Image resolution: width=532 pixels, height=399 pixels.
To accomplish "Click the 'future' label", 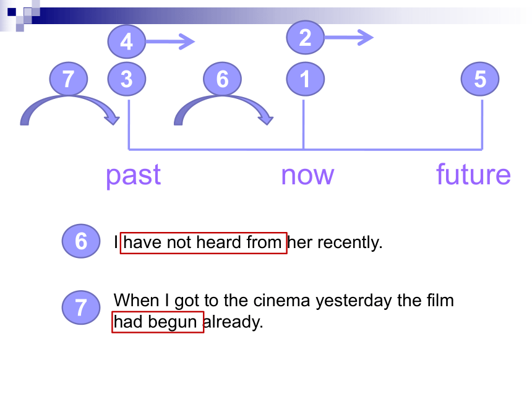I will 473,174.
